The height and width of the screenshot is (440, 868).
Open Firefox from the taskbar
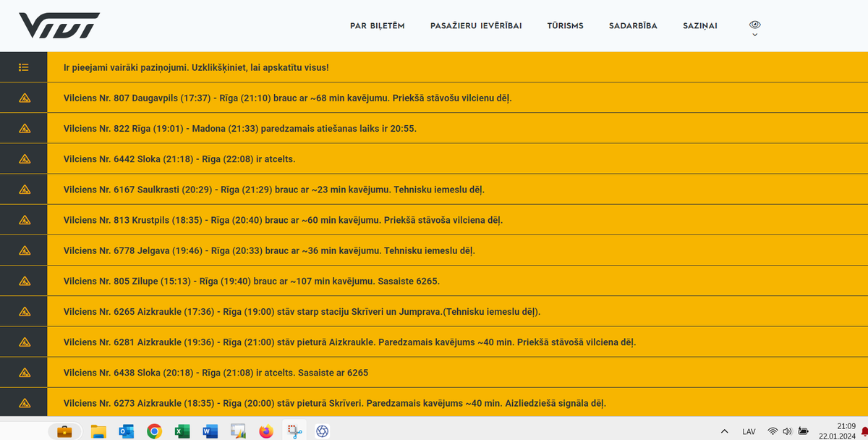(265, 431)
